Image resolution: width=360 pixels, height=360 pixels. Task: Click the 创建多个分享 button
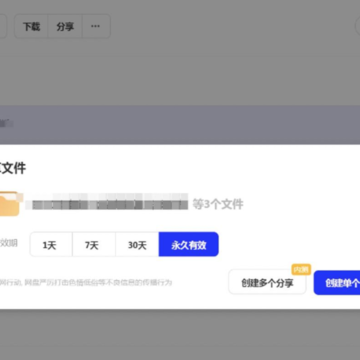tap(267, 283)
